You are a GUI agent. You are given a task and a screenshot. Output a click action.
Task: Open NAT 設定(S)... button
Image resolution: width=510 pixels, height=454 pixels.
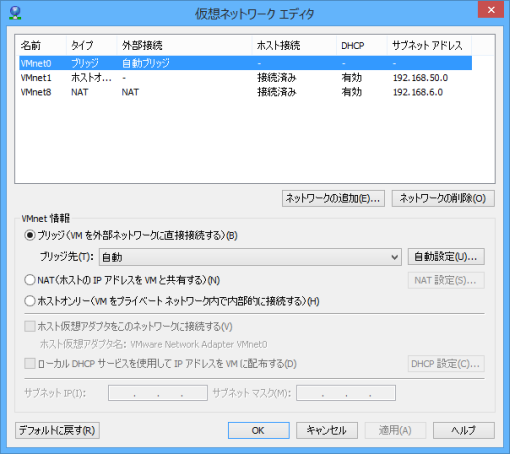pos(446,280)
